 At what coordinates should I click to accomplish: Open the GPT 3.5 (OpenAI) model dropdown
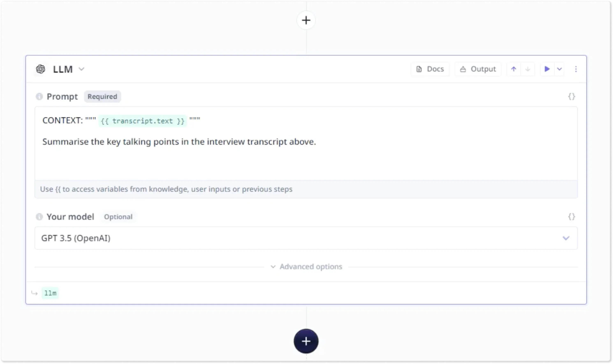tap(306, 238)
